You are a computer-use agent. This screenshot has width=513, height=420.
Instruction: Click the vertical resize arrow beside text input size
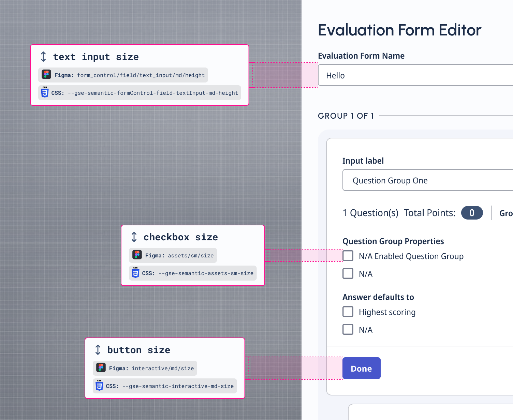[43, 57]
